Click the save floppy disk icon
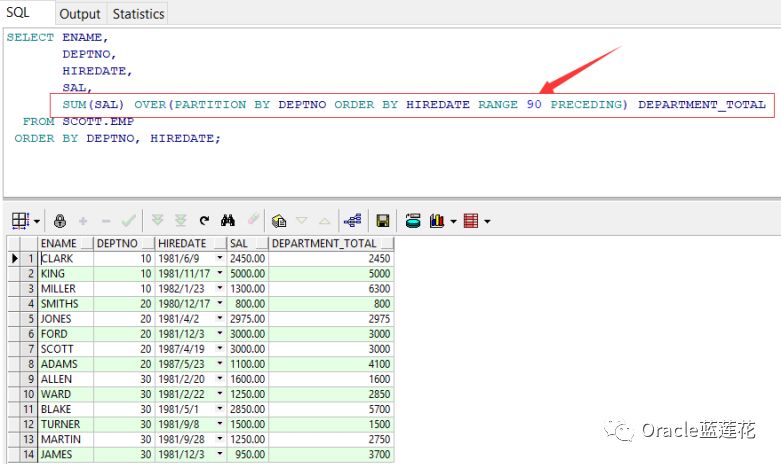The image size is (781, 464). click(383, 221)
